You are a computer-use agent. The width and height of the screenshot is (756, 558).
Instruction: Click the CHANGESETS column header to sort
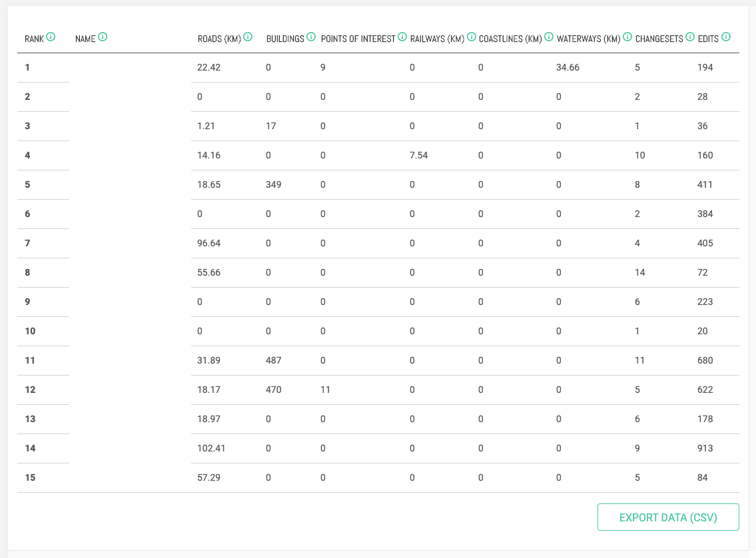(659, 38)
